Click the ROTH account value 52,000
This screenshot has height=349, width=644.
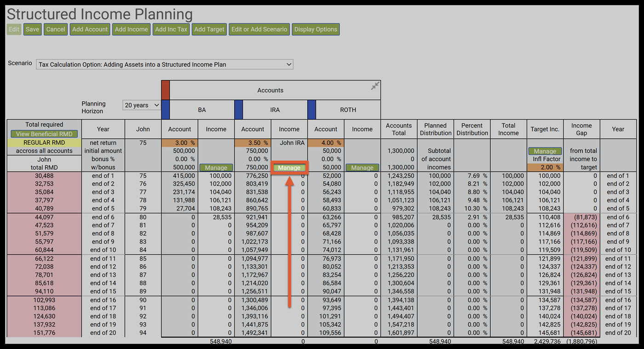coord(332,176)
